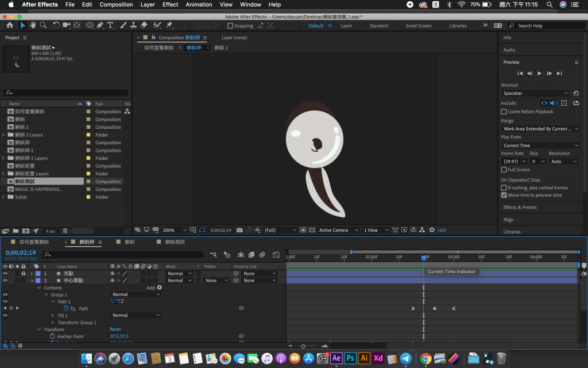
Task: Pick the Pen tool
Action: 100,25
